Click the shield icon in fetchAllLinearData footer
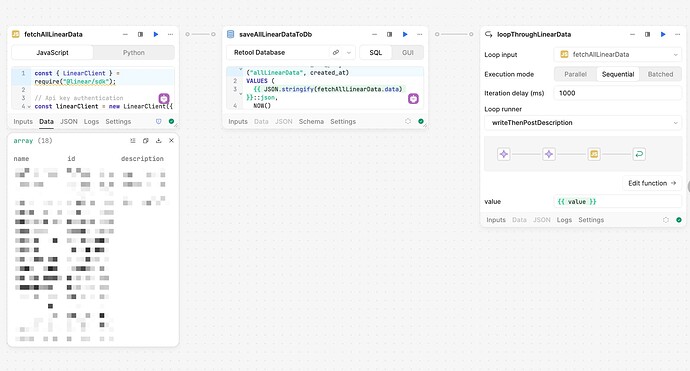Viewport: 690px width, 371px height. pos(159,121)
